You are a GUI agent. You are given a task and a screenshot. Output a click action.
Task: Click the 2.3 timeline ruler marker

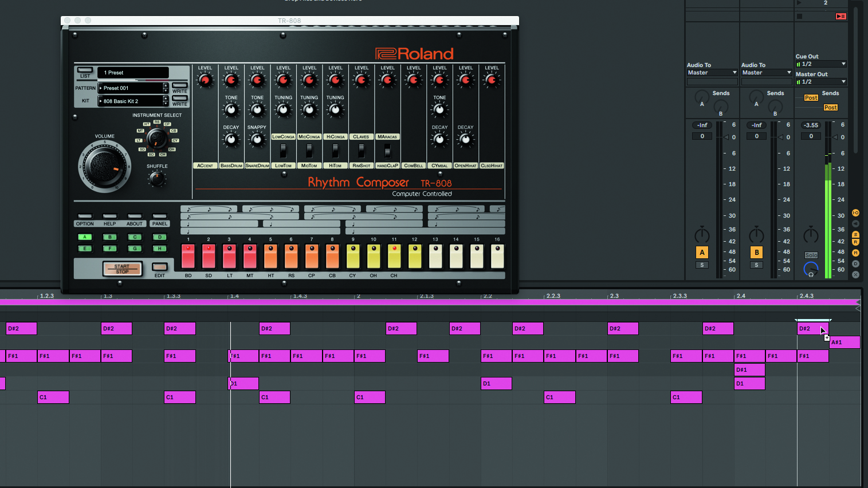(x=614, y=296)
